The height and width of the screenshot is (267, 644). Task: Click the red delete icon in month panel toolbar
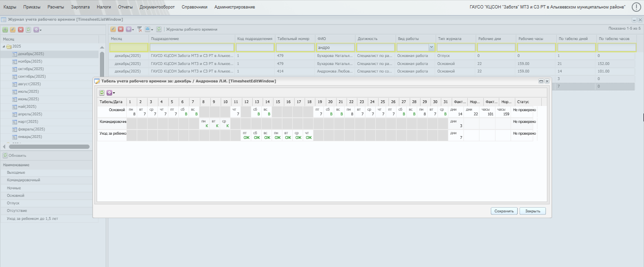20,30
